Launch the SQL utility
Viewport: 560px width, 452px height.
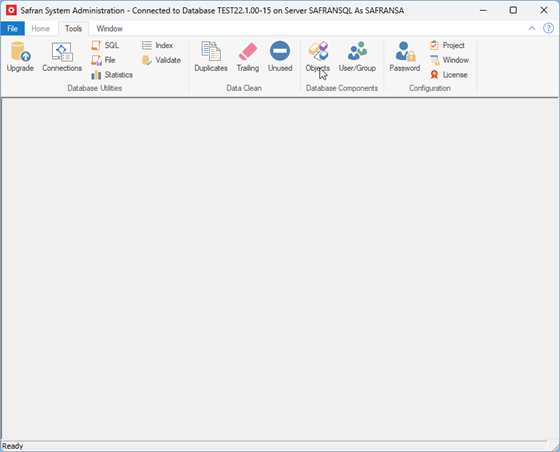coord(105,45)
